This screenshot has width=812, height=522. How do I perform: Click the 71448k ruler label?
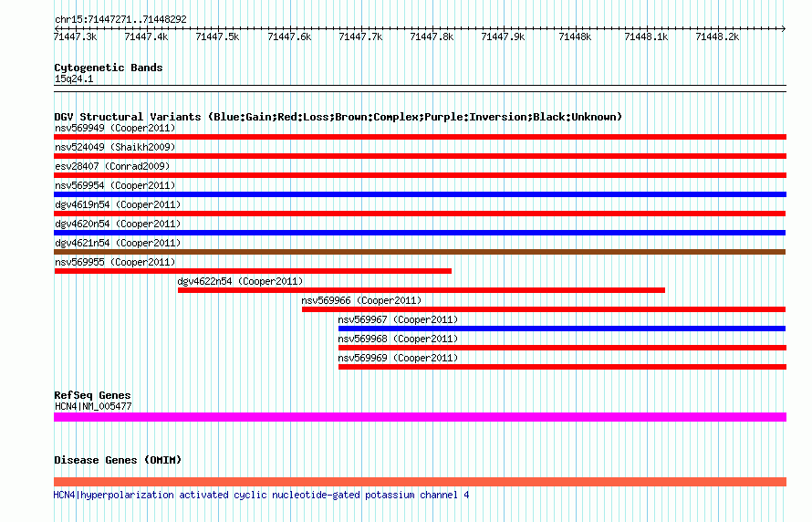click(x=575, y=37)
